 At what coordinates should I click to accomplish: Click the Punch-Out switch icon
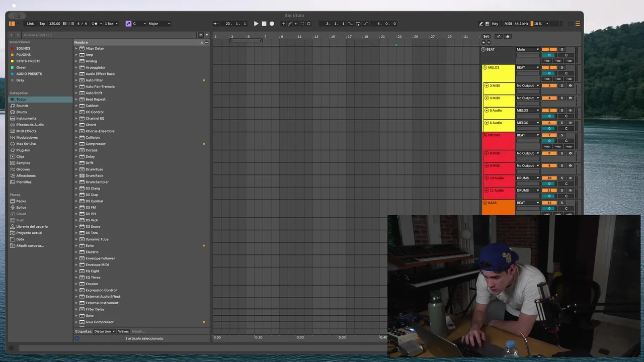(x=366, y=24)
